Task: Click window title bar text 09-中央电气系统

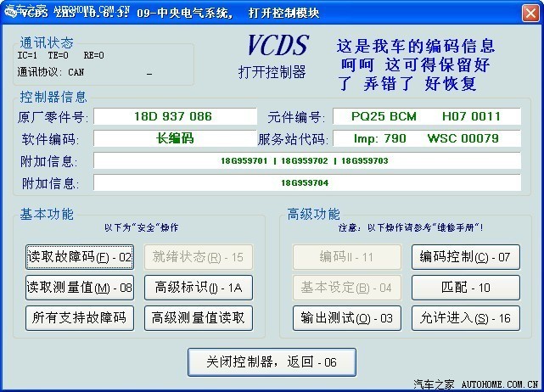Action: [184, 13]
